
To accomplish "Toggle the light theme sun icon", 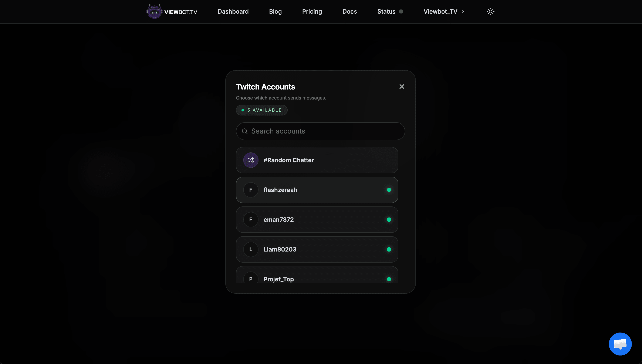I will click(490, 11).
